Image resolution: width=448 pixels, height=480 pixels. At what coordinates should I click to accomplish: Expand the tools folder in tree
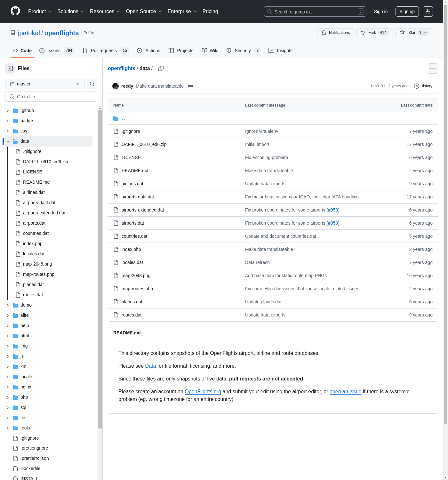point(8,428)
